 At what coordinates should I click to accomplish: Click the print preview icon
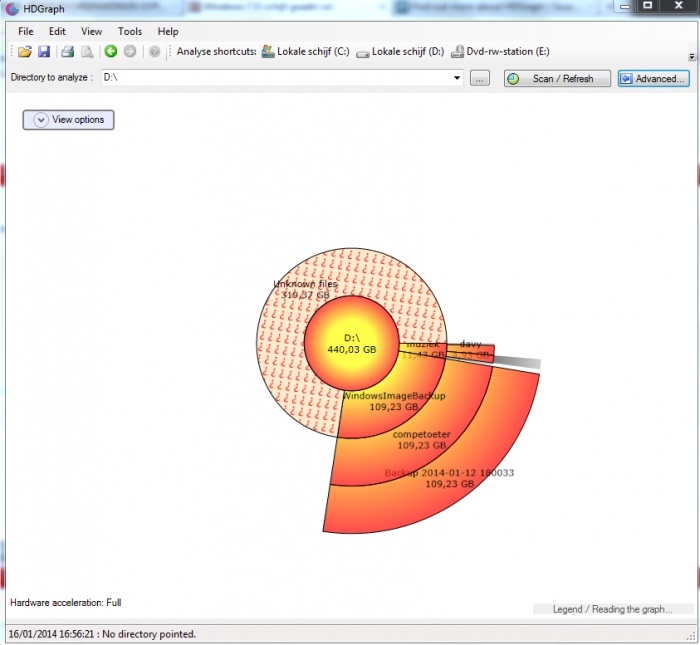87,52
